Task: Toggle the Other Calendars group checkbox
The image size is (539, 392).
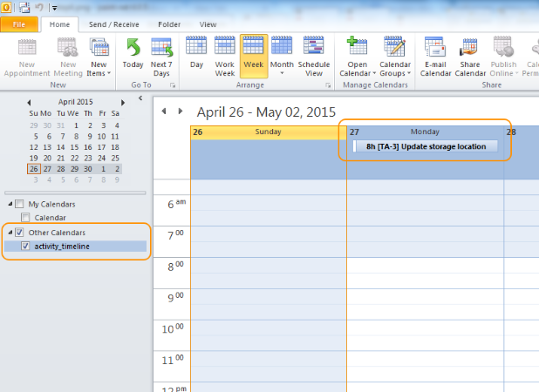Action: (x=19, y=233)
